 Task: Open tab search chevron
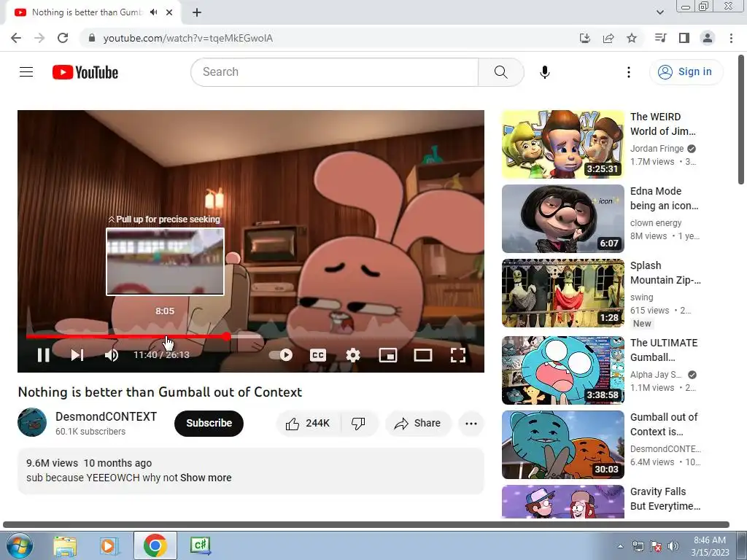[x=659, y=12]
